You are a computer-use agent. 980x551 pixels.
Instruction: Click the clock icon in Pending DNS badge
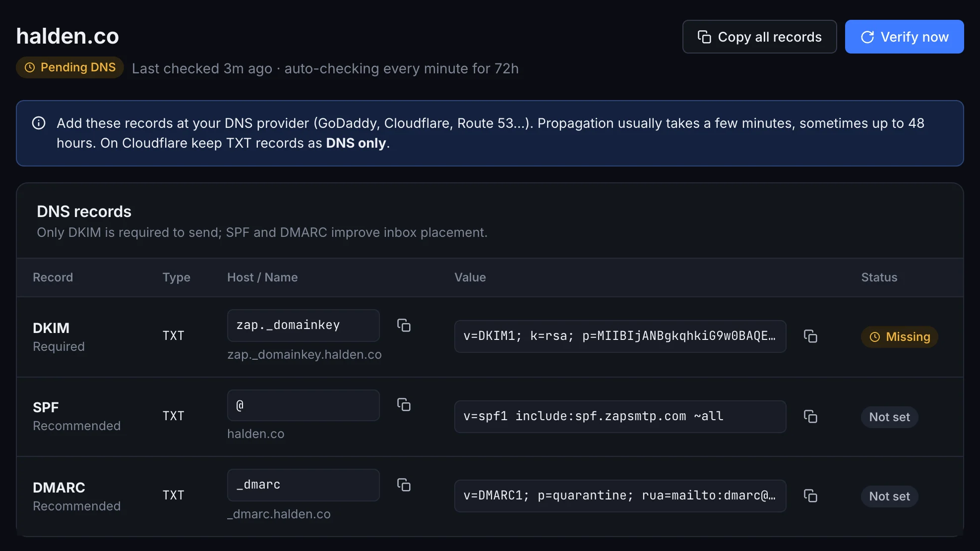tap(30, 67)
